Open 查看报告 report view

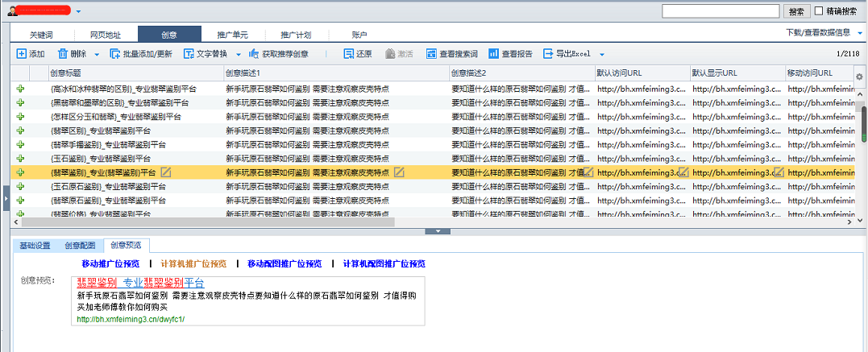493,54
